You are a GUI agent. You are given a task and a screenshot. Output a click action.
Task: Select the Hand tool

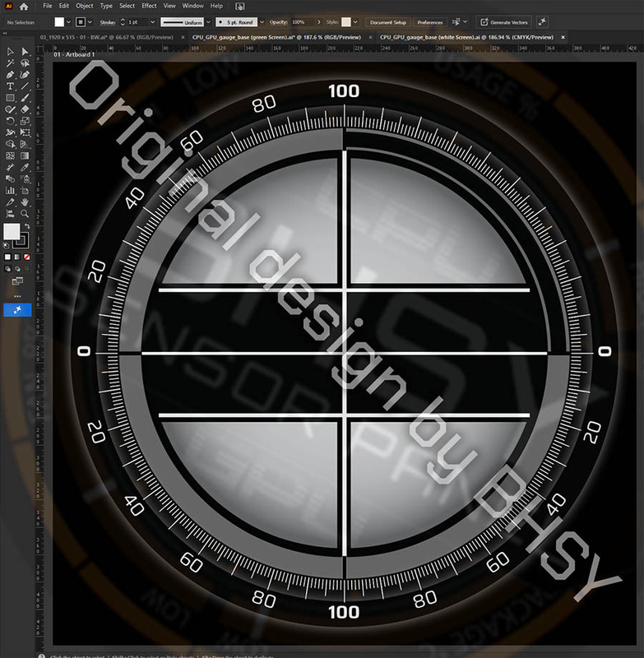(25, 202)
